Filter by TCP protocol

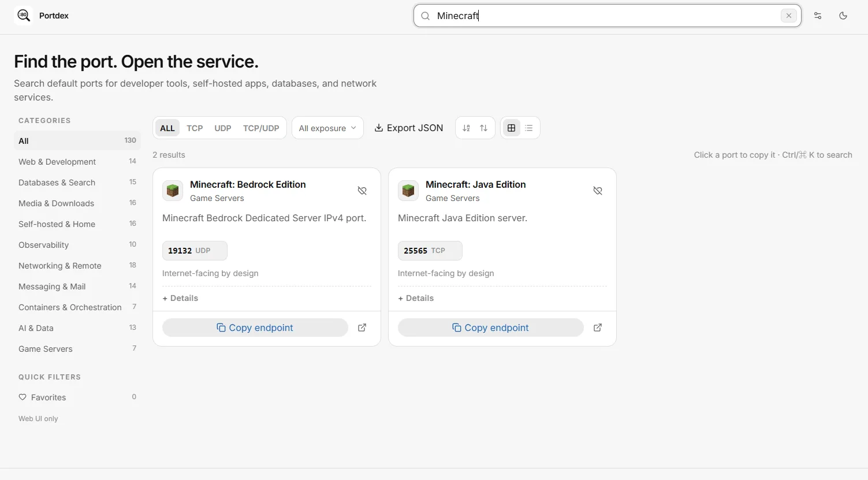click(x=195, y=128)
